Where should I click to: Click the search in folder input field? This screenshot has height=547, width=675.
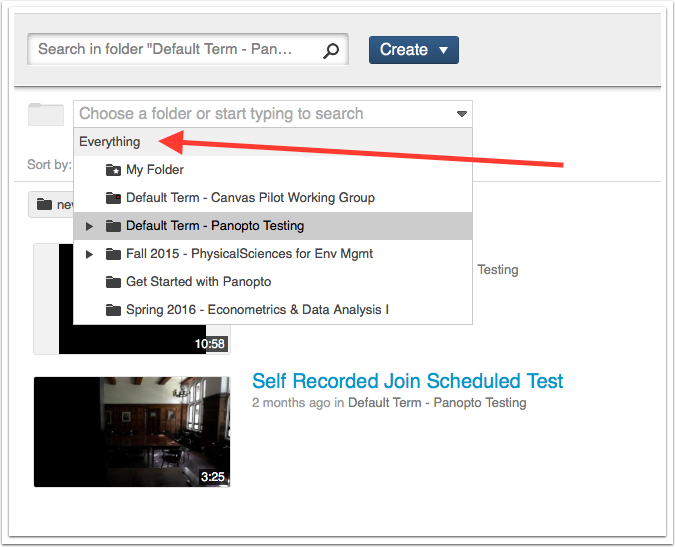tap(188, 49)
